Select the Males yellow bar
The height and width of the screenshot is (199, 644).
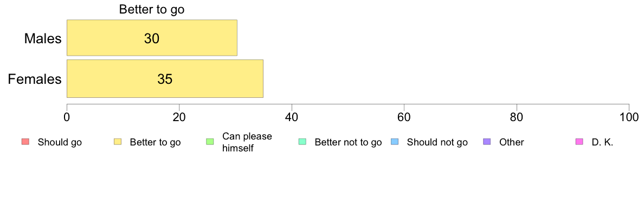(152, 38)
